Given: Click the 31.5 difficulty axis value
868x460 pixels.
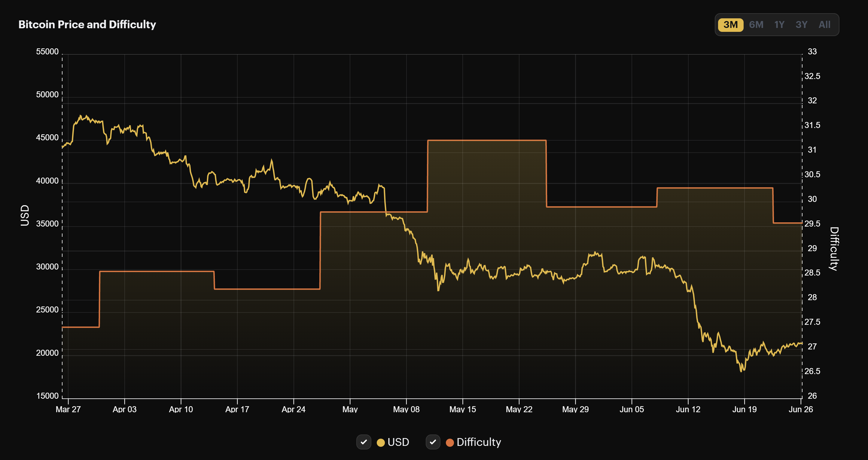Looking at the screenshot, I should click(812, 125).
